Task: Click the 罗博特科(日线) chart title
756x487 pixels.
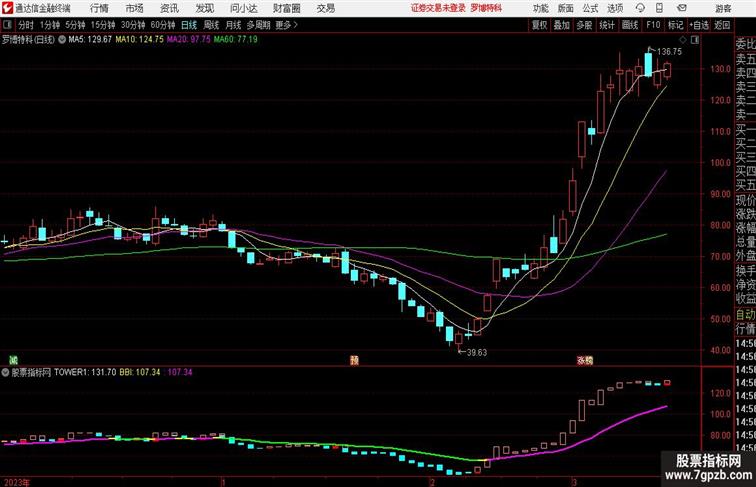Action: (28, 40)
